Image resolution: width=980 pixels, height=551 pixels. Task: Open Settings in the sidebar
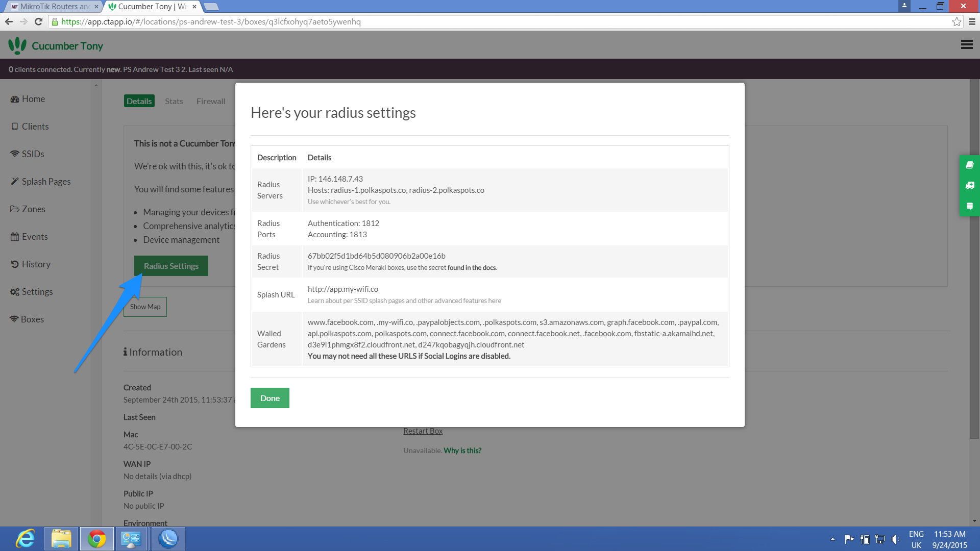[32, 292]
